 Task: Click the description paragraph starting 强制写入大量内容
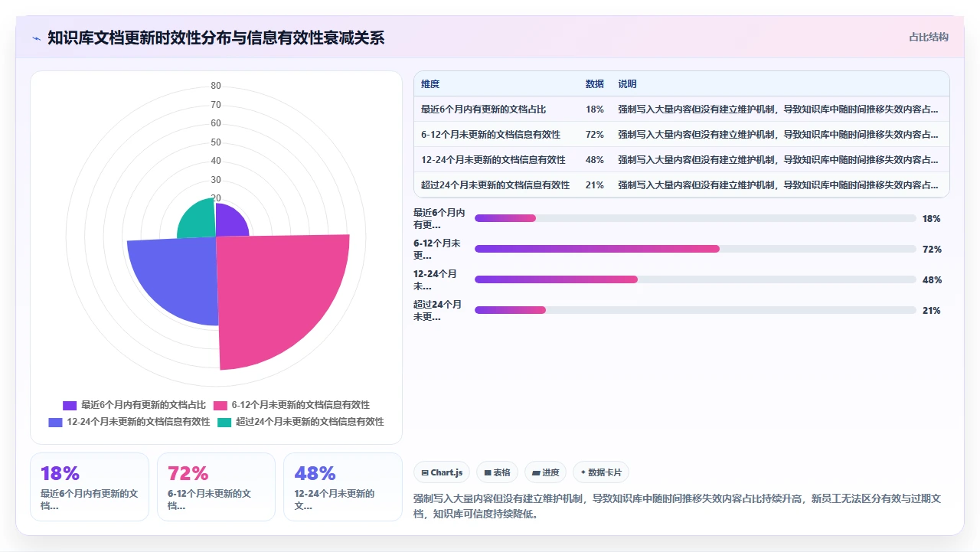point(677,506)
